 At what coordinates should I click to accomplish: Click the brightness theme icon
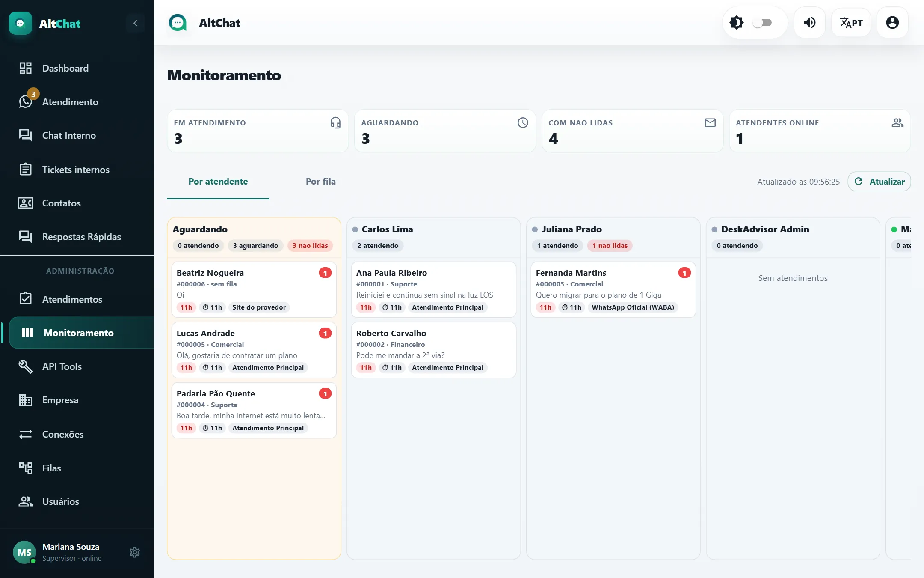tap(737, 23)
